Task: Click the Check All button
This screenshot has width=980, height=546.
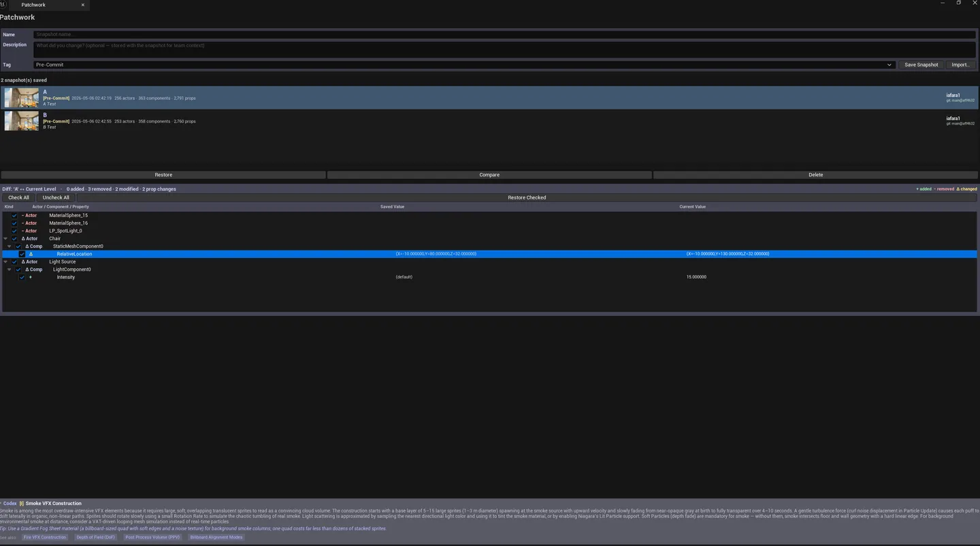Action: coord(18,197)
